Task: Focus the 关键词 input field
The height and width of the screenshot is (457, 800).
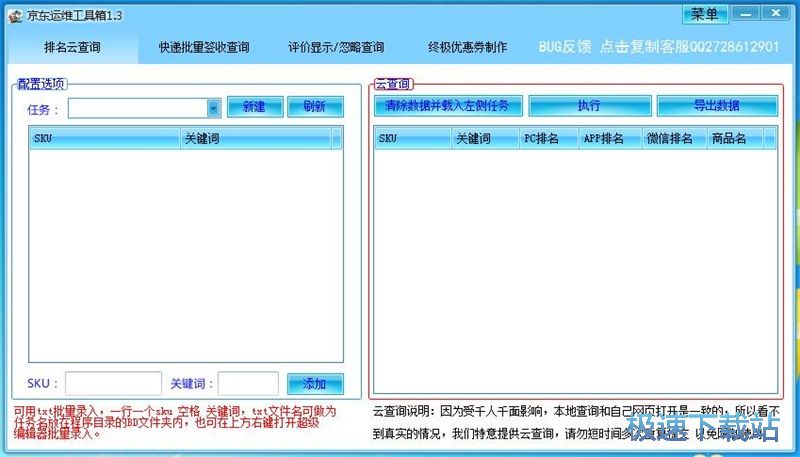Action: pyautogui.click(x=248, y=384)
